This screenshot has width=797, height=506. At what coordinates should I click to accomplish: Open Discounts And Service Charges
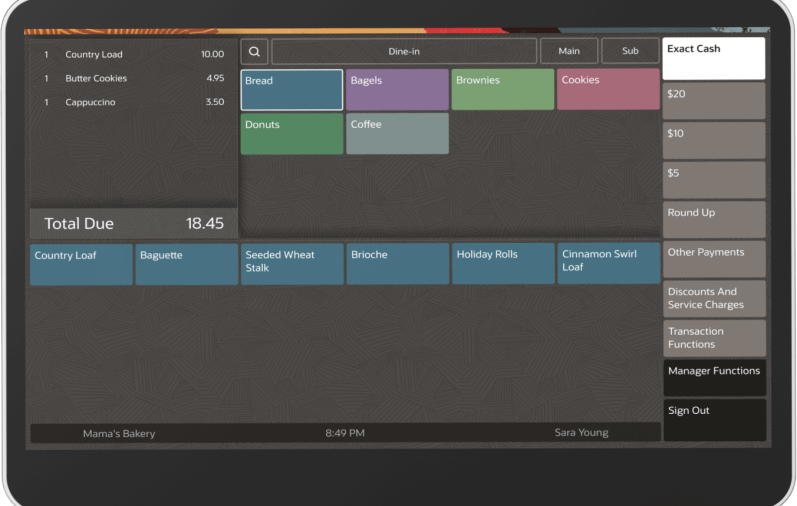[x=714, y=298]
